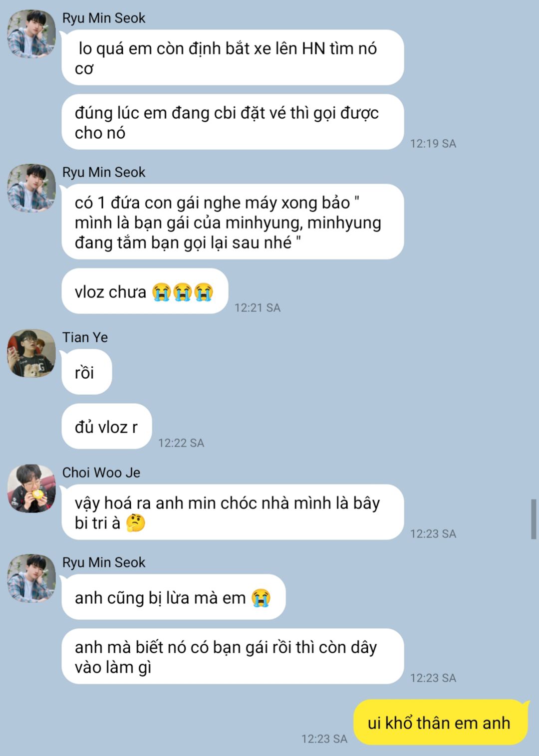
Task: Tap Ryu Min Seok avatar beside girlfriend message
Action: click(x=31, y=188)
